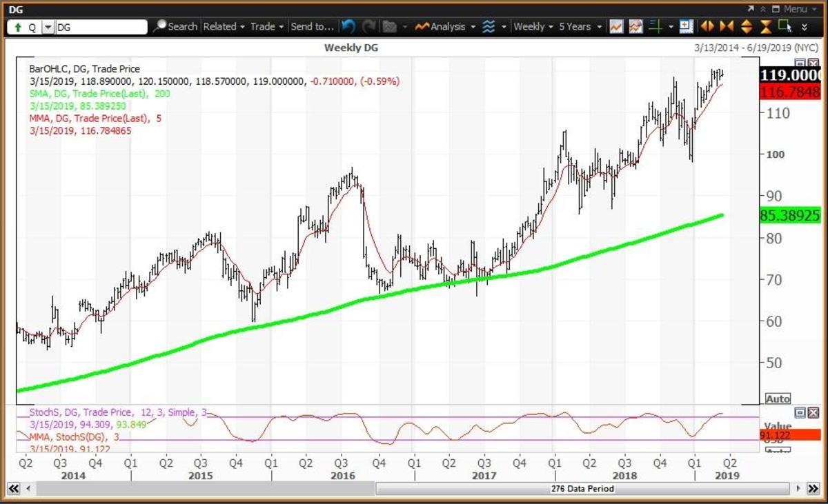Click the MMA, StochS(DG) legend text
This screenshot has width=828, height=504.
tap(74, 436)
